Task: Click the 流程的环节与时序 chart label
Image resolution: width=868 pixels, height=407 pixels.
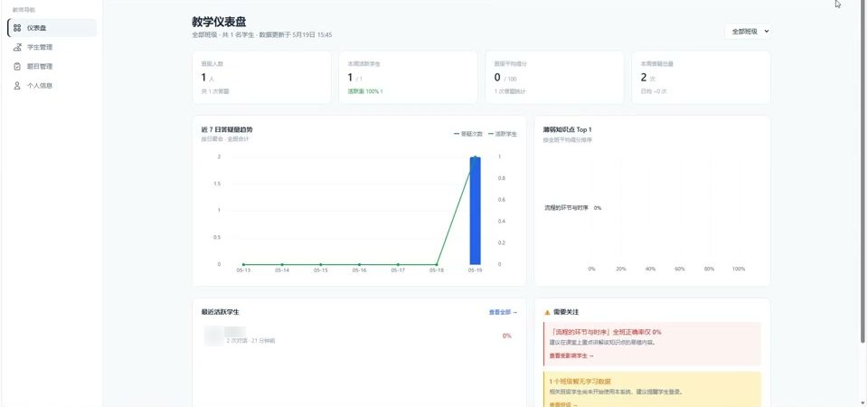Action: point(566,208)
